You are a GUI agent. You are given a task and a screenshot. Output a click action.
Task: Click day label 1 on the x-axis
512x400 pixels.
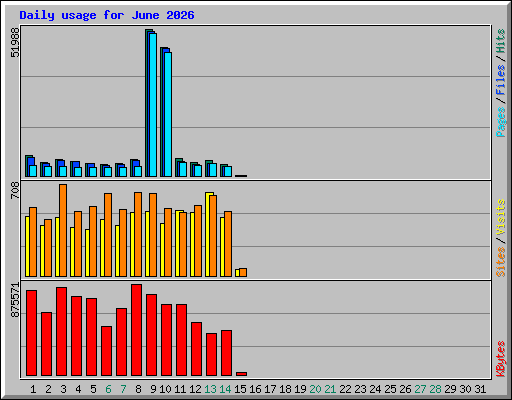(33, 389)
